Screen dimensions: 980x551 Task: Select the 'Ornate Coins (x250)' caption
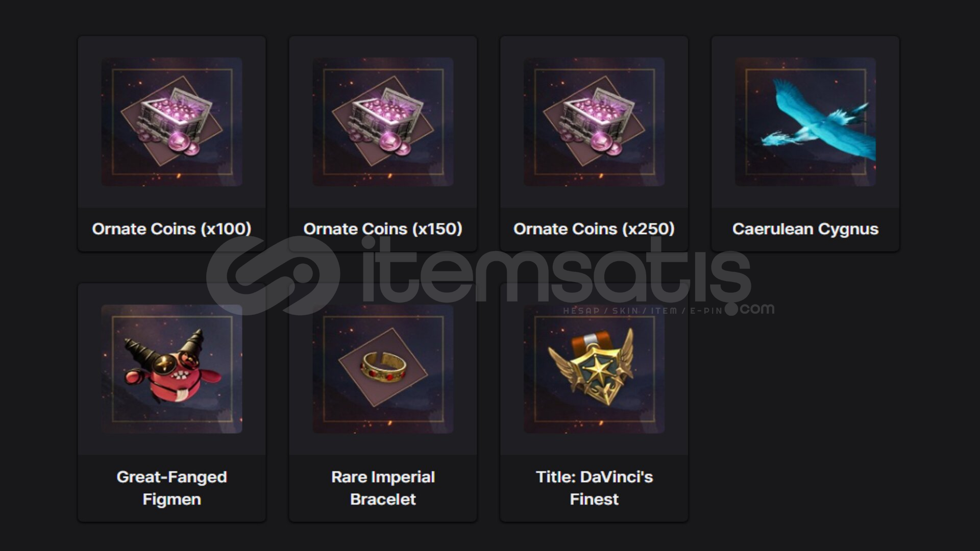pyautogui.click(x=594, y=229)
